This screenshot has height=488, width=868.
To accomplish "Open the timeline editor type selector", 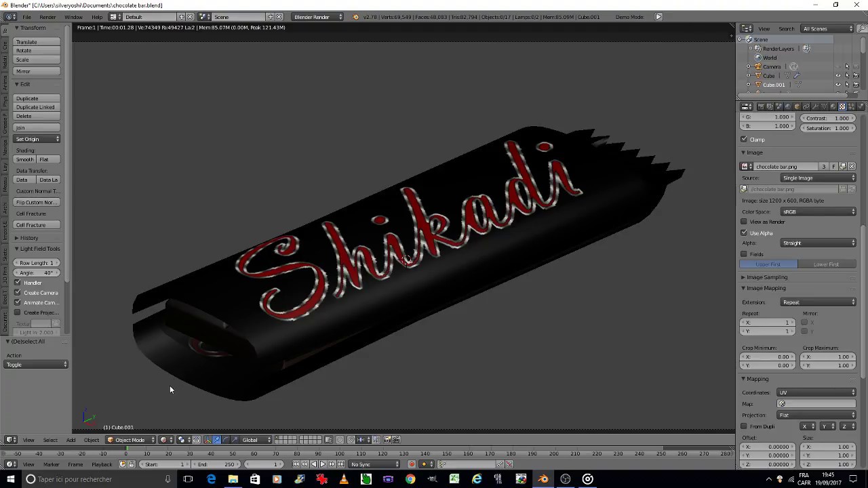I will pos(11,464).
